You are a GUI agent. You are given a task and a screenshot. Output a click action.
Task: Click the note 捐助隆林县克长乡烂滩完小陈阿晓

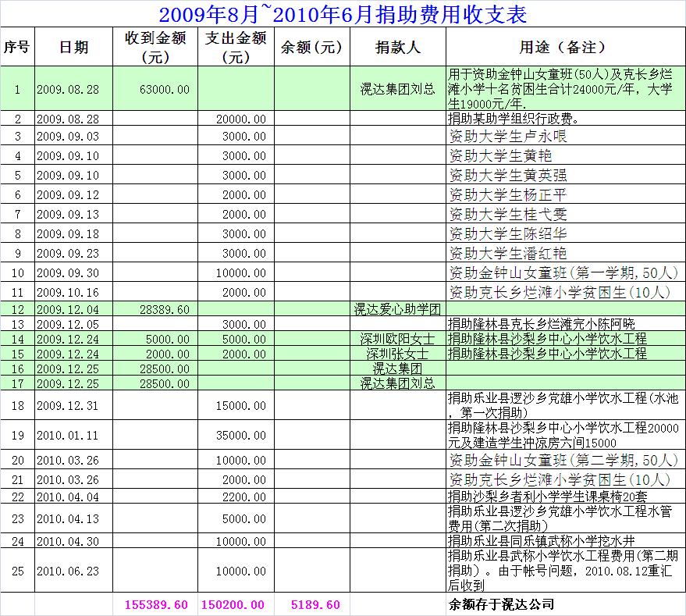541,324
